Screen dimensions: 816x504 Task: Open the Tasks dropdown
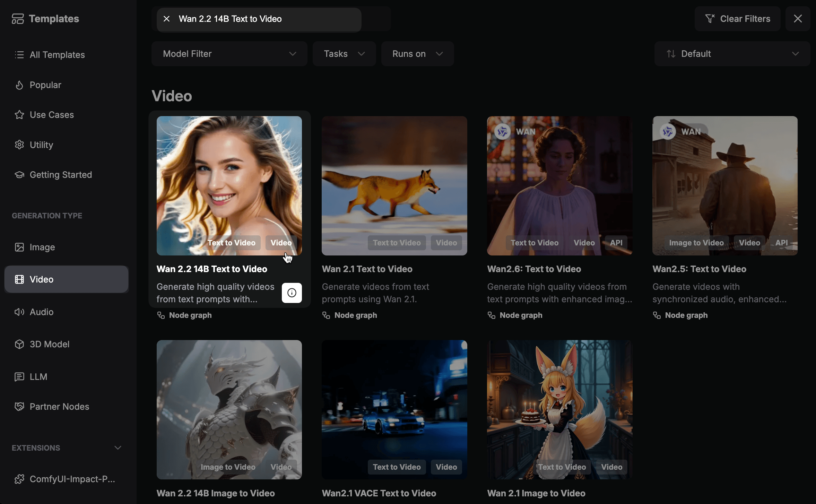(x=344, y=54)
